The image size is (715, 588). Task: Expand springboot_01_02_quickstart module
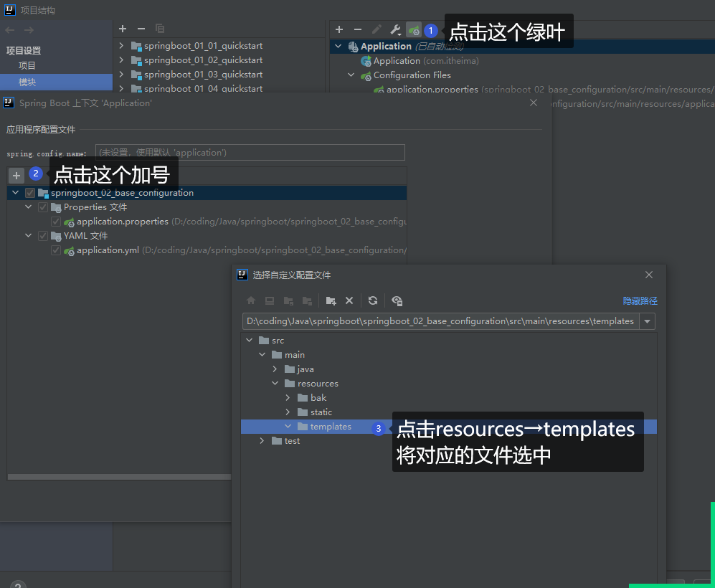[121, 60]
